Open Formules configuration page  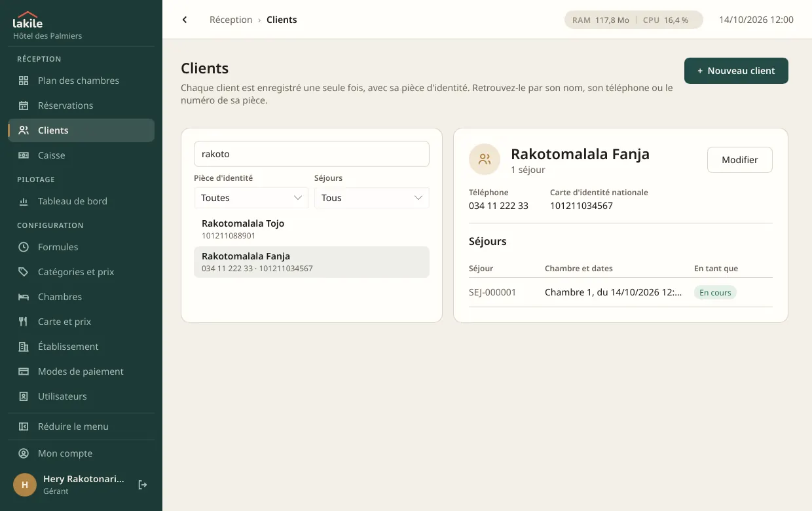pos(81,247)
